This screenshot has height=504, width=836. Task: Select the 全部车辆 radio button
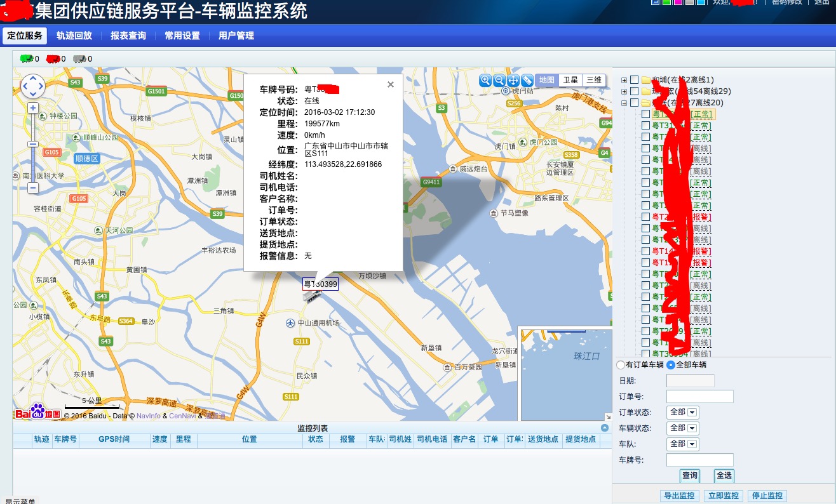pyautogui.click(x=671, y=365)
